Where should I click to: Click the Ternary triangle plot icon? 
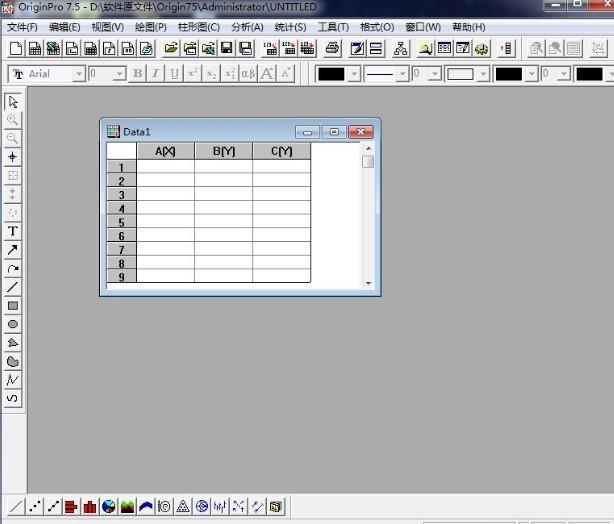click(x=183, y=506)
